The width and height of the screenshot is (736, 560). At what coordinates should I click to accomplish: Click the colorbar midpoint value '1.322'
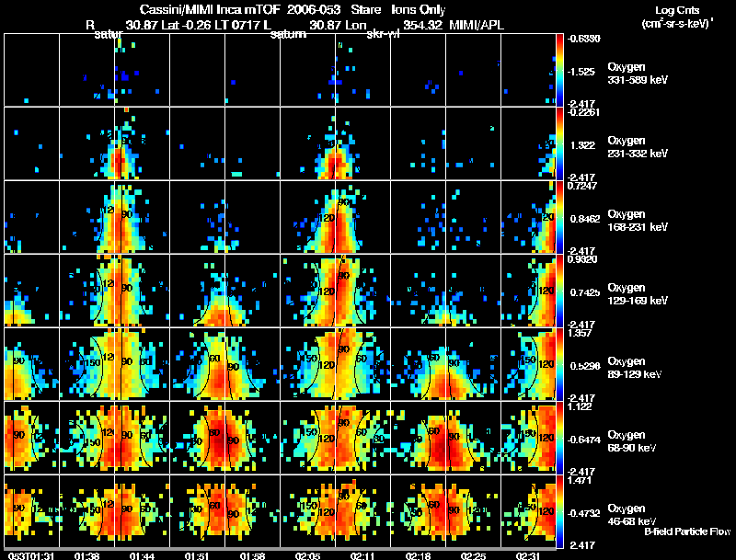[582, 145]
